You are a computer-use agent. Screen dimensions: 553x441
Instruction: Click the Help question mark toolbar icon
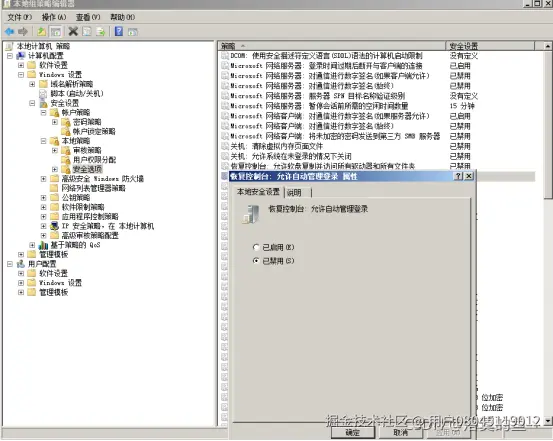119,32
